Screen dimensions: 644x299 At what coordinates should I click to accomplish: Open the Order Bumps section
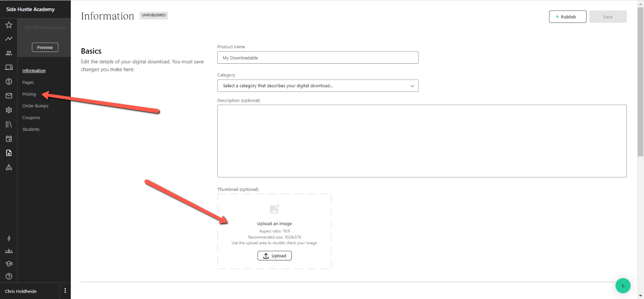coord(35,106)
